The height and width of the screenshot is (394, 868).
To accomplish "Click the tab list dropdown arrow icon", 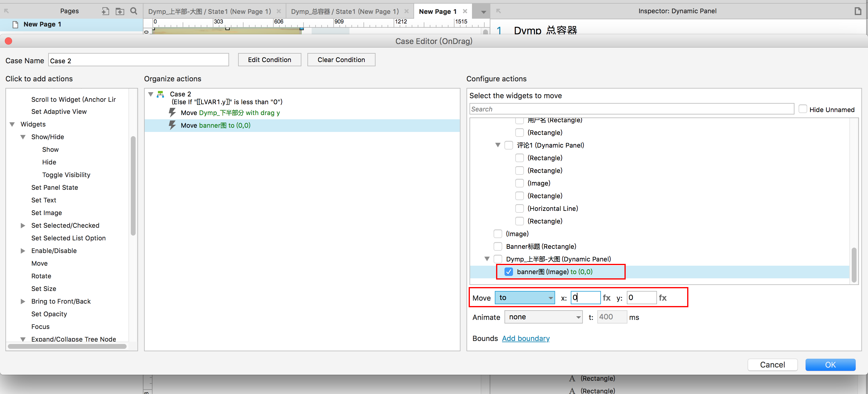I will 483,12.
